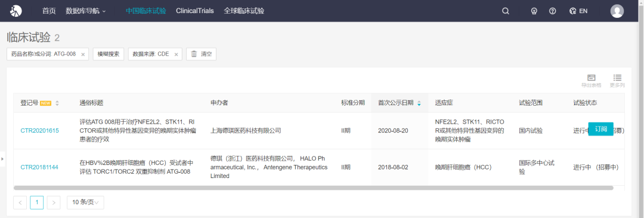The height and width of the screenshot is (218, 644).
Task: Sort by registration number column arrows
Action: [57, 103]
